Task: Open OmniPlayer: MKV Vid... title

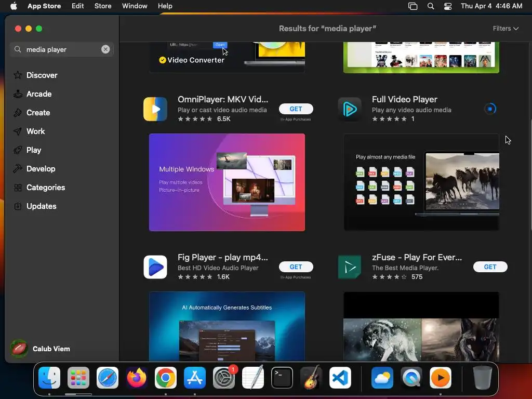Action: tap(223, 99)
